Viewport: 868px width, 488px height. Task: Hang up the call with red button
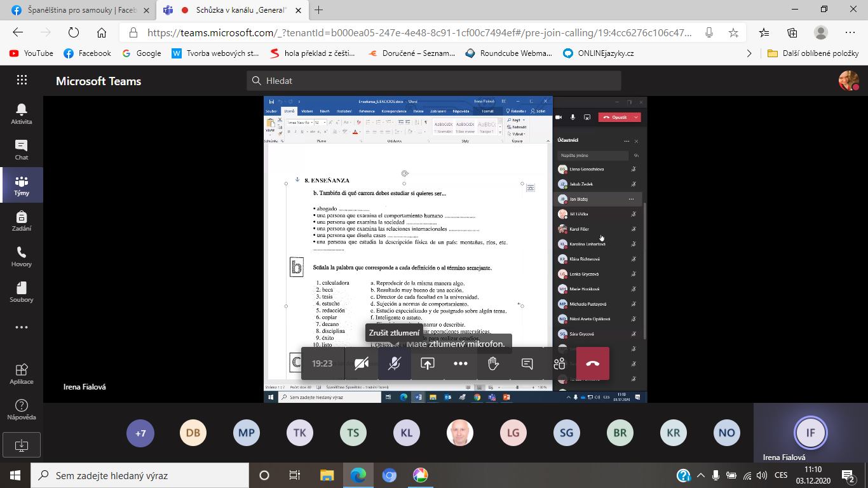coord(592,363)
